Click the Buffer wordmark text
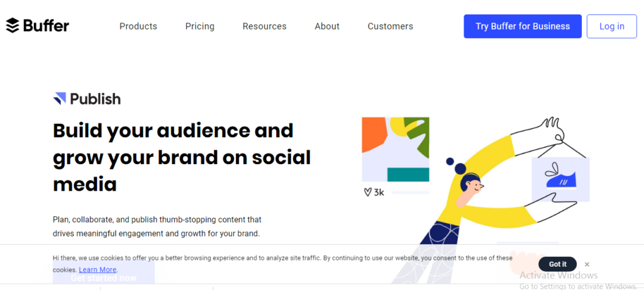 pos(46,26)
